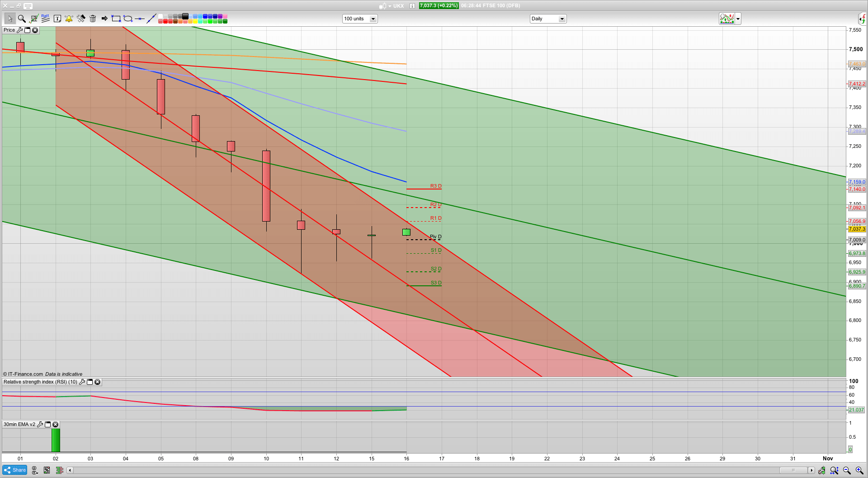Toggle the 30min EMA v2 panel window
Viewport: 868px width, 478px height.
click(x=47, y=425)
